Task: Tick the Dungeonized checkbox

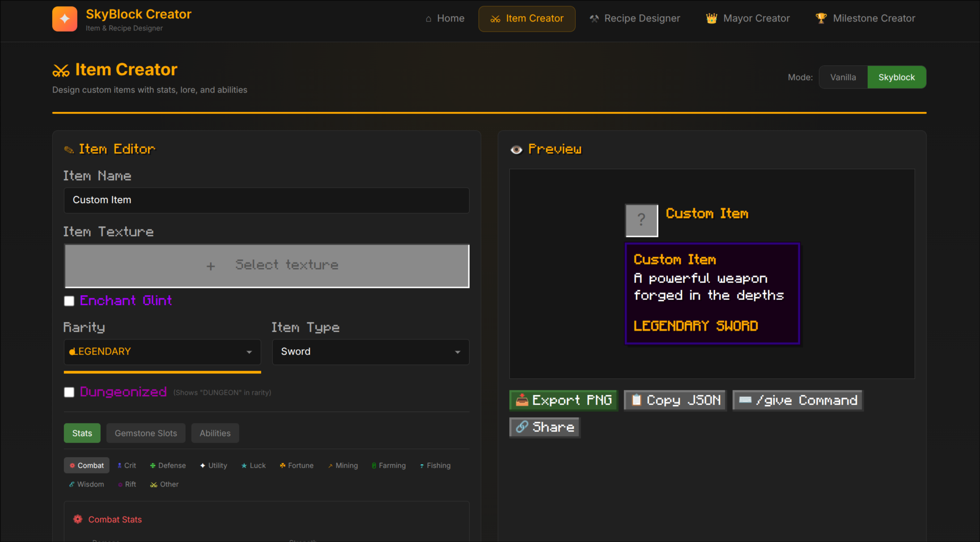Action: point(69,392)
